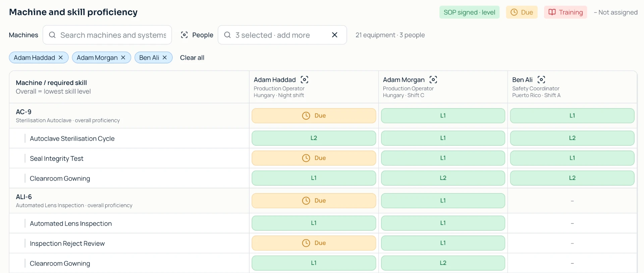Search machines and systems input field

[107, 35]
